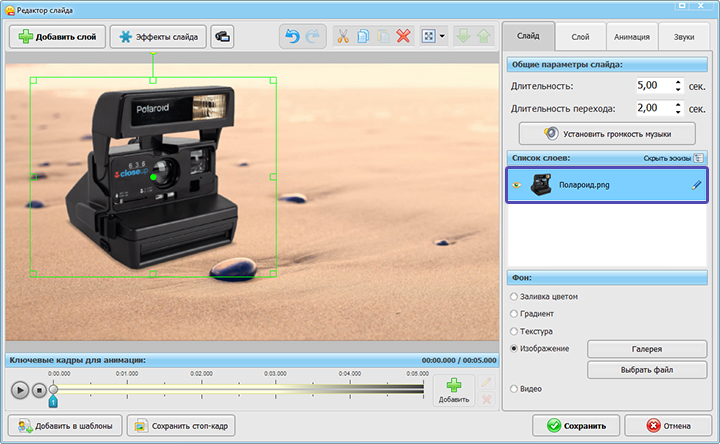Switch to the Слой tab
The width and height of the screenshot is (720, 444).
(x=580, y=37)
